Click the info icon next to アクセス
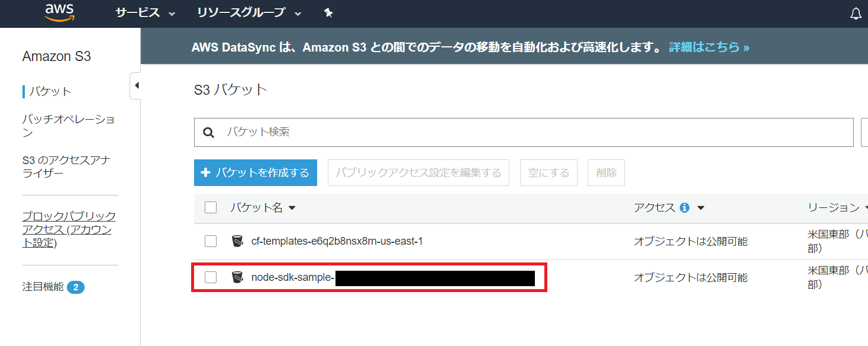Screen dimensions: 868x346 pyautogui.click(x=685, y=208)
